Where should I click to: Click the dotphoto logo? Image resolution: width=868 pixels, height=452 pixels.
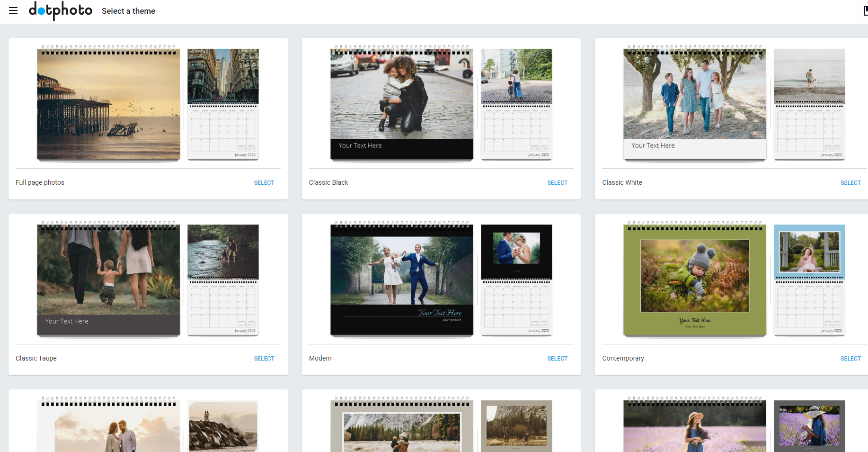tap(61, 10)
